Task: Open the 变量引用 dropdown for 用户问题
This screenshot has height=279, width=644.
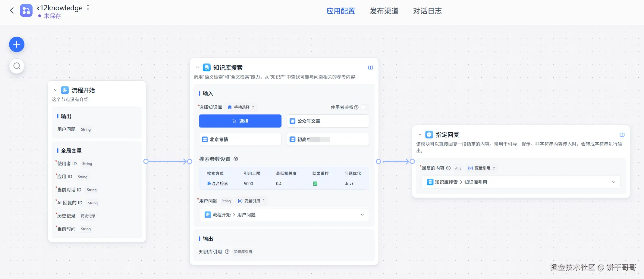Action: pyautogui.click(x=251, y=201)
